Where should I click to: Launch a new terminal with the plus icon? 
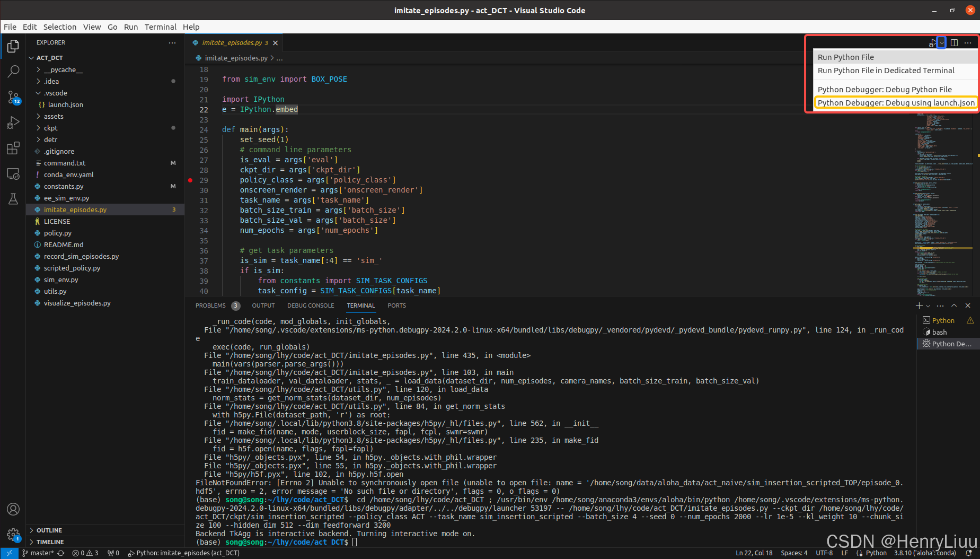point(918,305)
